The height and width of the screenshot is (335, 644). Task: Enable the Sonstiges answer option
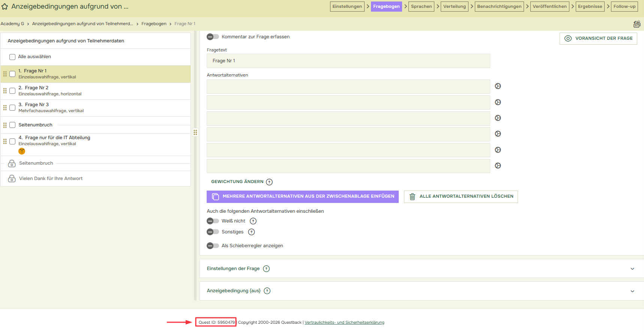pos(213,232)
